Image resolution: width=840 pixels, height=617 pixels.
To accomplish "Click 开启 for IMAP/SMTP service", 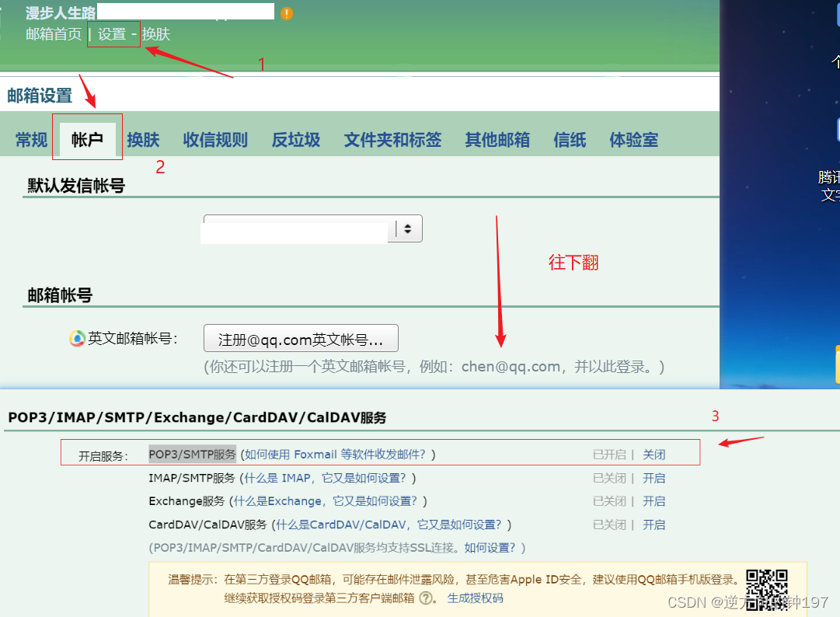I will 654,478.
